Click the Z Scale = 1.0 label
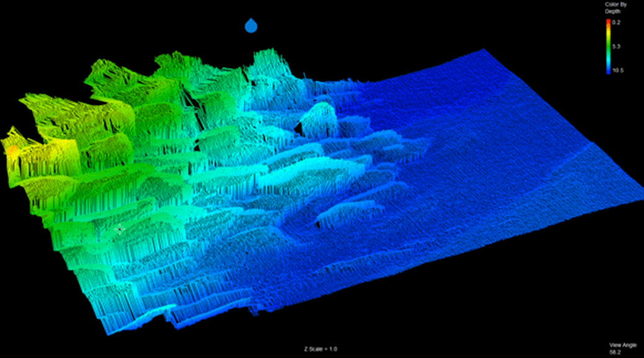Screen dimensions: 644x358 [x=320, y=349]
